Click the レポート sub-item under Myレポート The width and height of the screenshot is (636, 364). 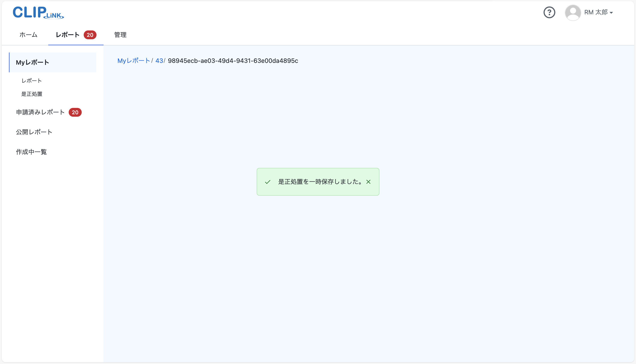[31, 81]
